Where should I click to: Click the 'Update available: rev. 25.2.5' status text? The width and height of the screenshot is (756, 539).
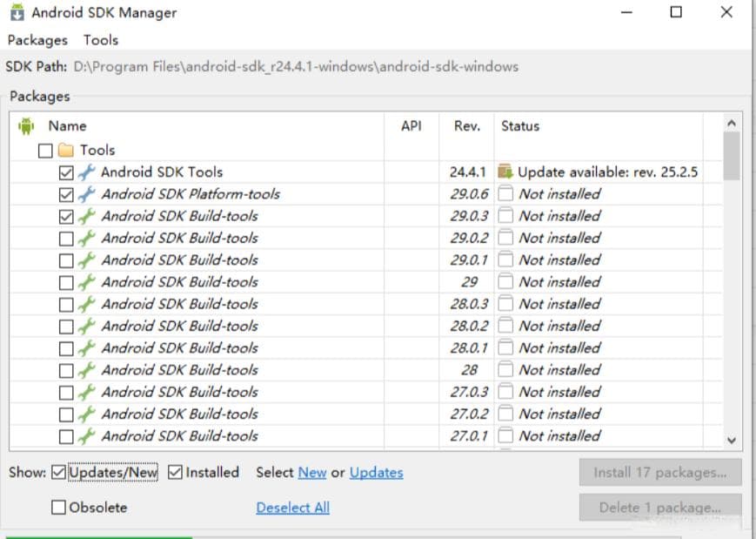tap(607, 172)
